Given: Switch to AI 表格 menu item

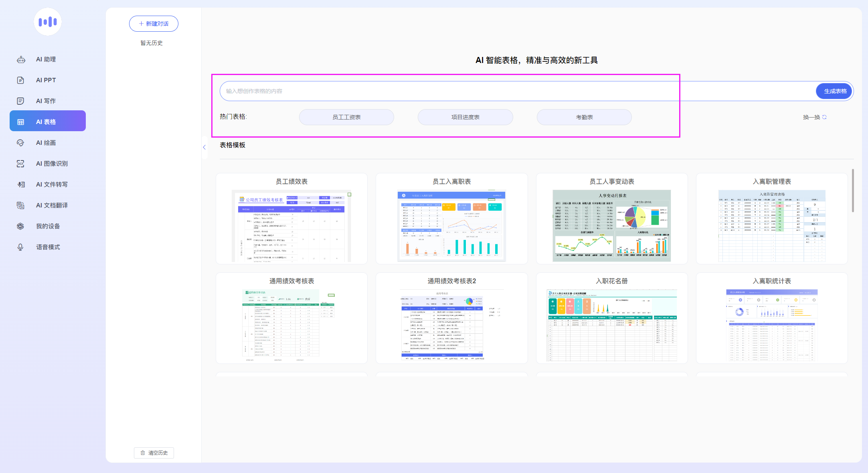Looking at the screenshot, I should [x=48, y=121].
